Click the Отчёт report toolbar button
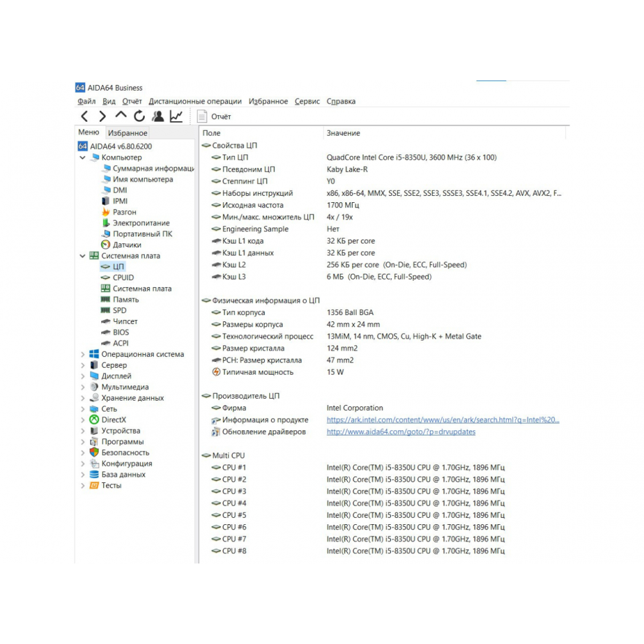This screenshot has width=644, height=644. pos(214,117)
